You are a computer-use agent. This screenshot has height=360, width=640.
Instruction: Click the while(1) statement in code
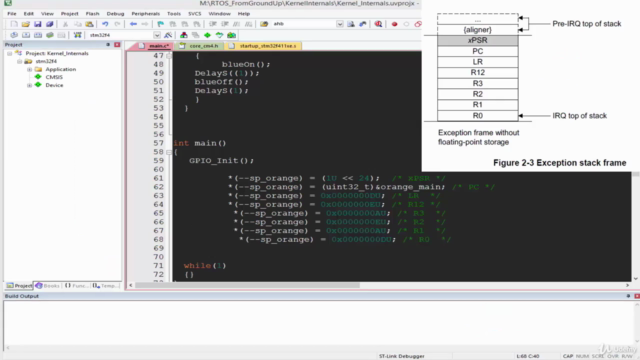click(x=204, y=266)
